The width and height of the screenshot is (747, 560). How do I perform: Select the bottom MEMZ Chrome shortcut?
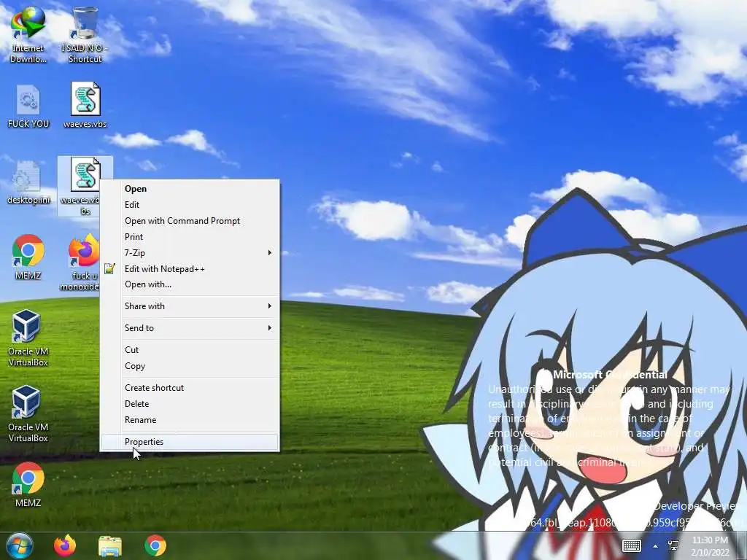[28, 484]
